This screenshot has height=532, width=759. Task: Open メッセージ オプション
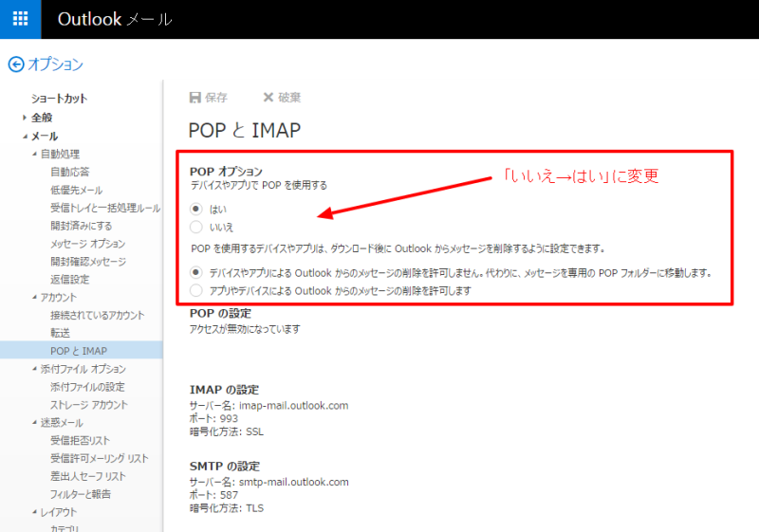pyautogui.click(x=88, y=244)
